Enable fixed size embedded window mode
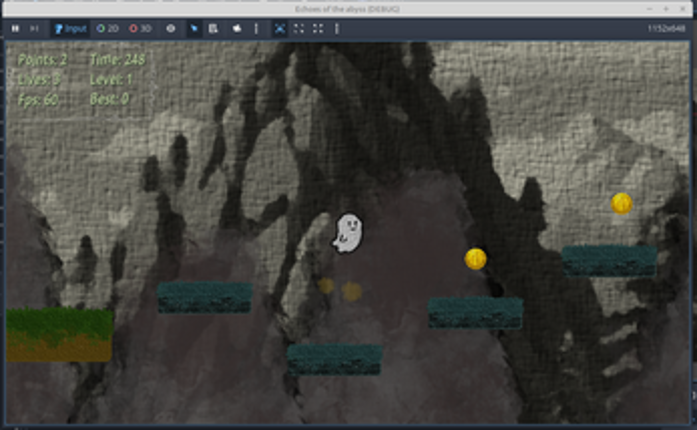The height and width of the screenshot is (430, 697). [279, 29]
